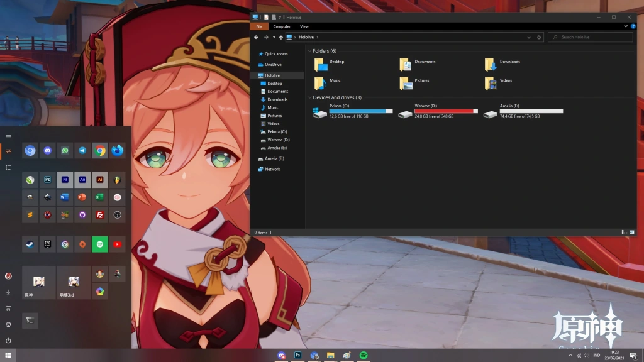Open the File tab in Explorer
Image resolution: width=644 pixels, height=362 pixels.
pos(259,26)
